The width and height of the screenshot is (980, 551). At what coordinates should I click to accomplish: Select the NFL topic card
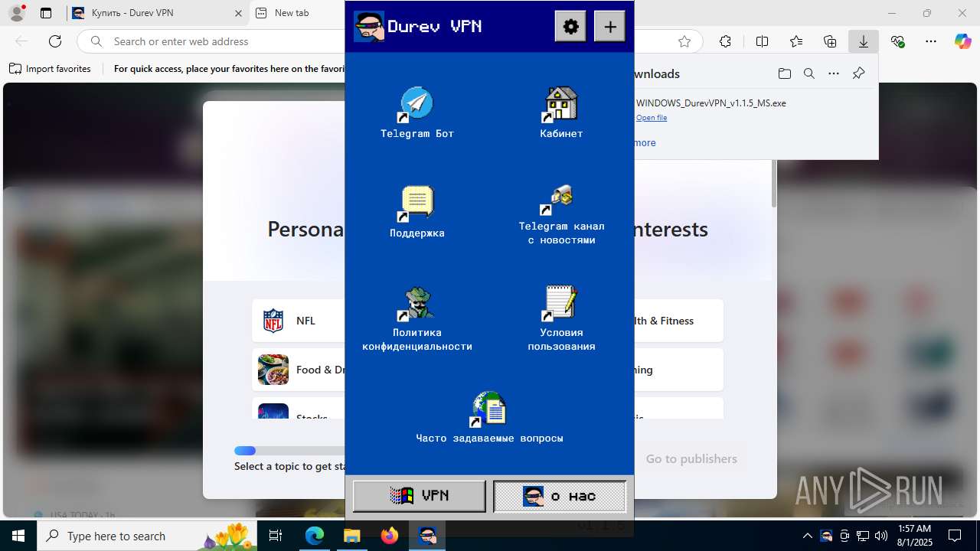(299, 321)
